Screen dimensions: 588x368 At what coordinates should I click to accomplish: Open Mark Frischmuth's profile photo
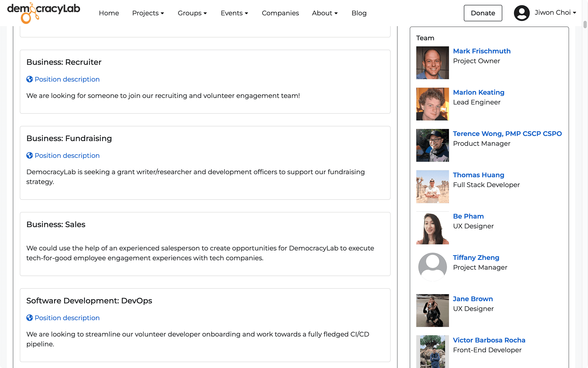coord(432,63)
